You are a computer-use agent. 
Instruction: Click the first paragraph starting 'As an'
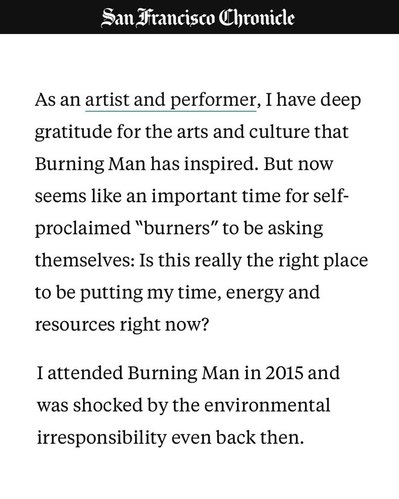[201, 212]
